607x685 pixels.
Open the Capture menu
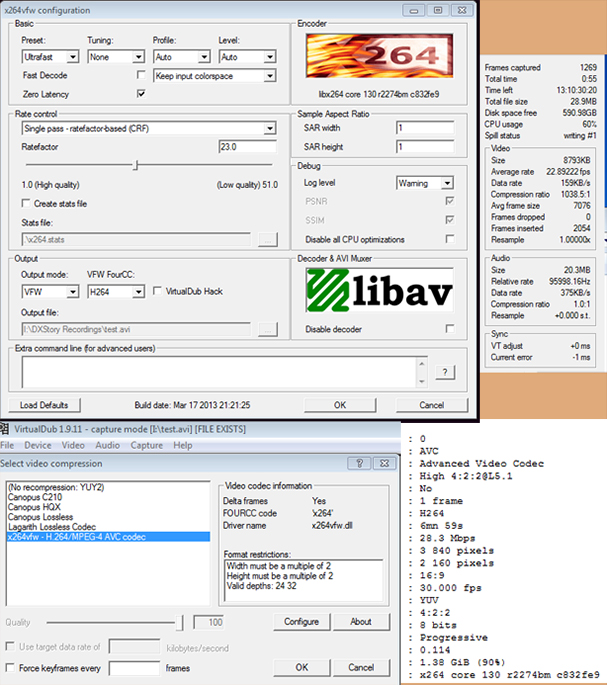tap(146, 445)
